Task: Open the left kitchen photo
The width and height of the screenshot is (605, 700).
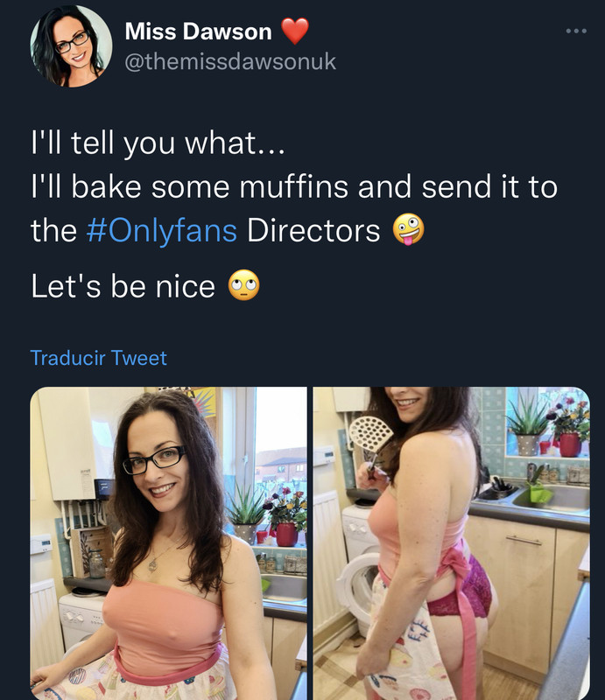Action: (168, 542)
